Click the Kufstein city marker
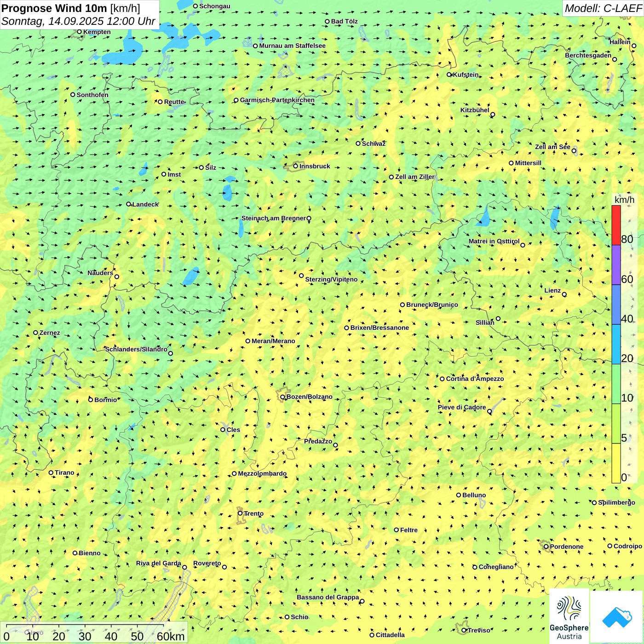This screenshot has width=644, height=644. 449,75
